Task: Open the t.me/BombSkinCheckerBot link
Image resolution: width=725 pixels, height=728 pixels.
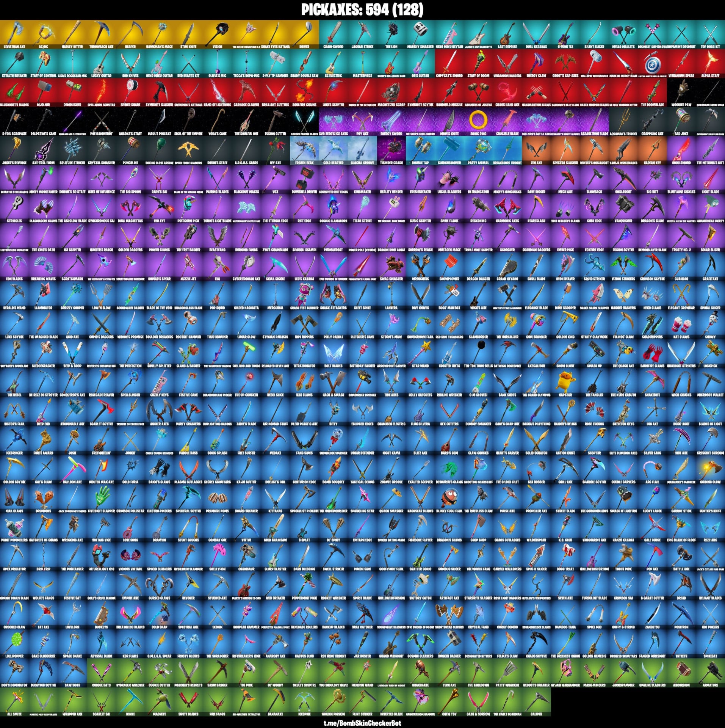Action: 362,723
